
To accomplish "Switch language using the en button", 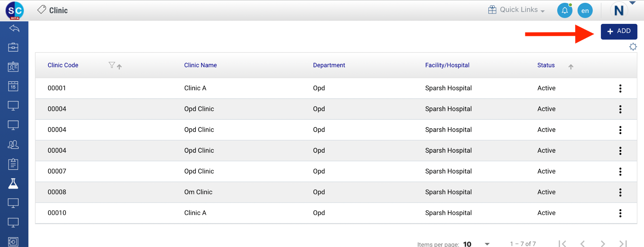I will click(585, 11).
